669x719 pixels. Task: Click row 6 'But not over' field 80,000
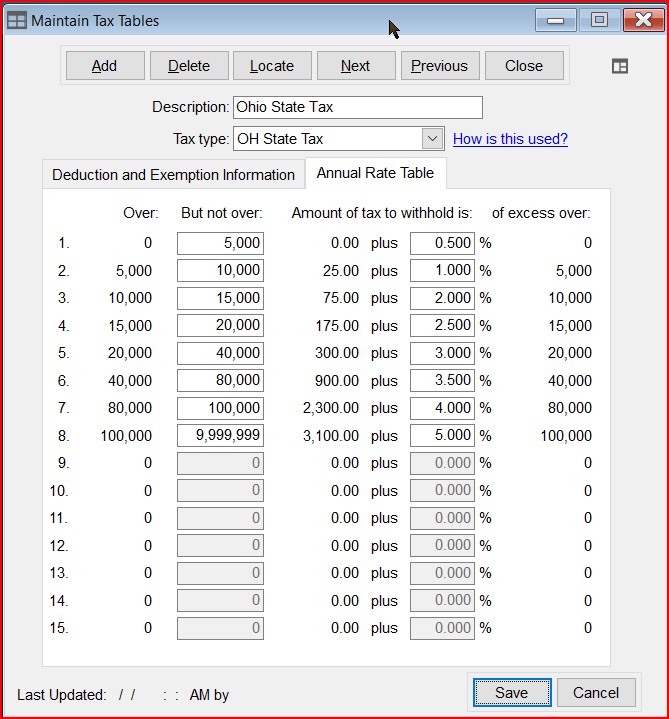221,381
